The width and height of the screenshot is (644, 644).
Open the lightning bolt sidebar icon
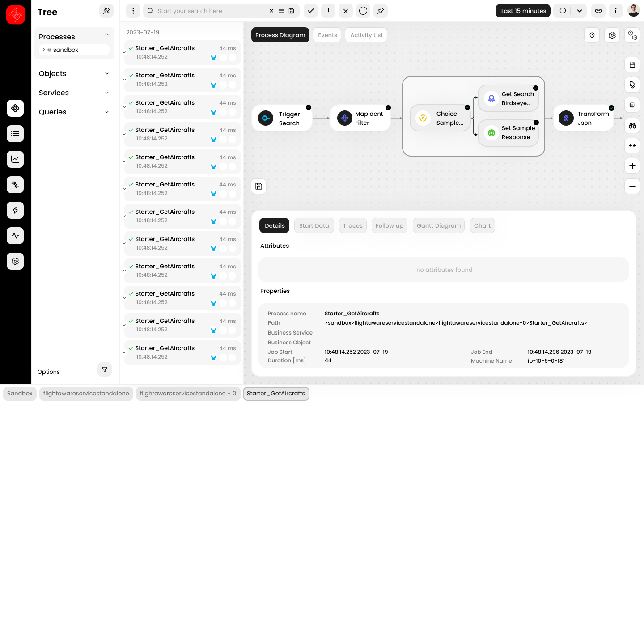(15, 210)
